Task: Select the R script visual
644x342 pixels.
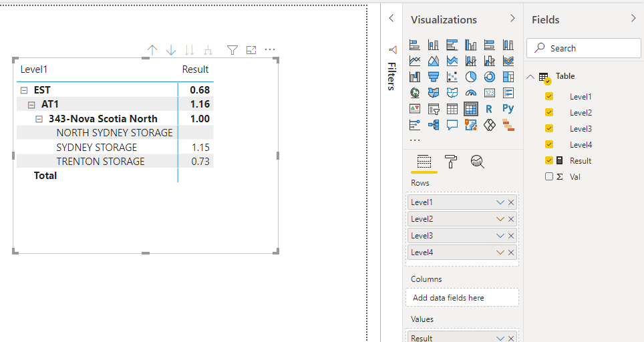Action: [489, 109]
